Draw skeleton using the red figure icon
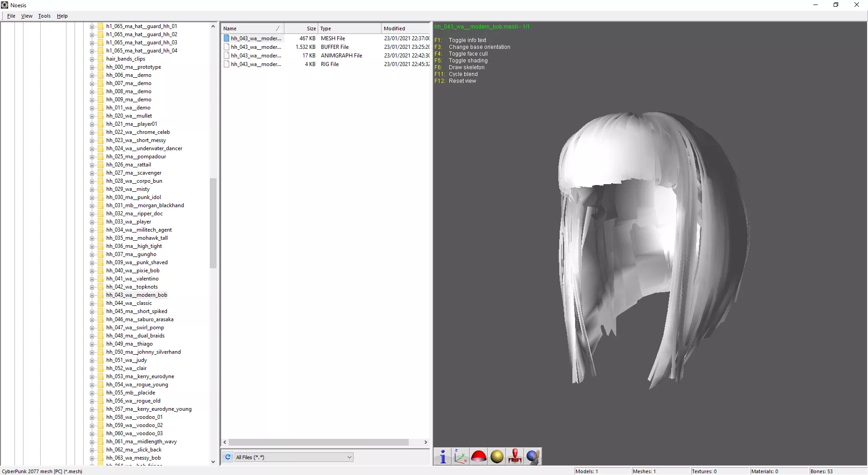The image size is (868, 475). click(x=515, y=457)
